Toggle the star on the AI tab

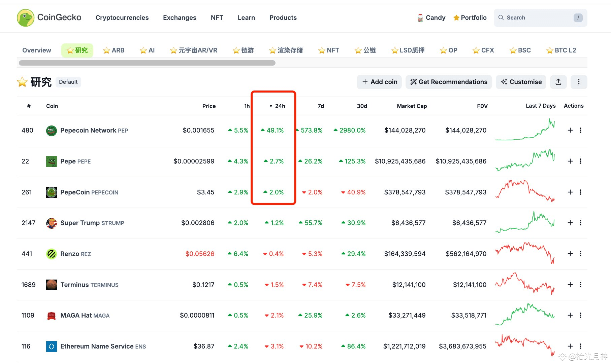(x=142, y=50)
